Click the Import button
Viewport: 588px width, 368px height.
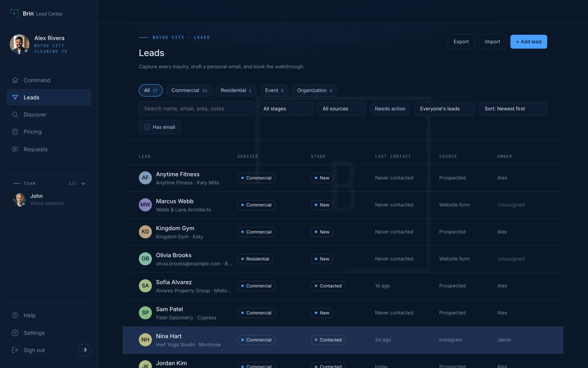[x=492, y=42]
